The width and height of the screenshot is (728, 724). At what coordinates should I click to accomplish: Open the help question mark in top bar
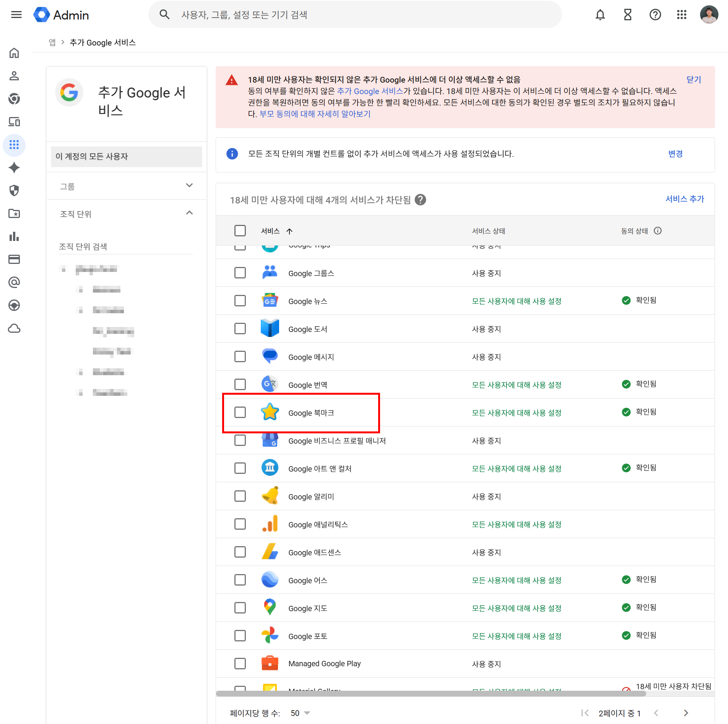coord(655,15)
